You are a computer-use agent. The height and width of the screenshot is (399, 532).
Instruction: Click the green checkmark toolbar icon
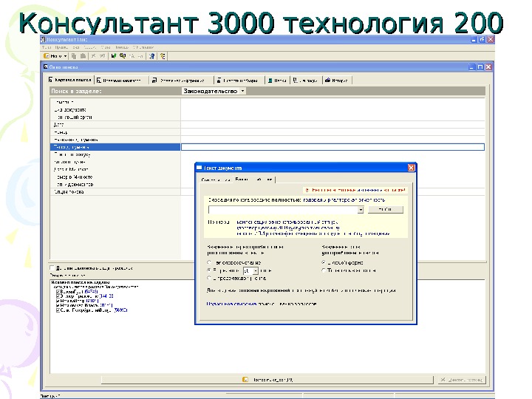pos(114,56)
